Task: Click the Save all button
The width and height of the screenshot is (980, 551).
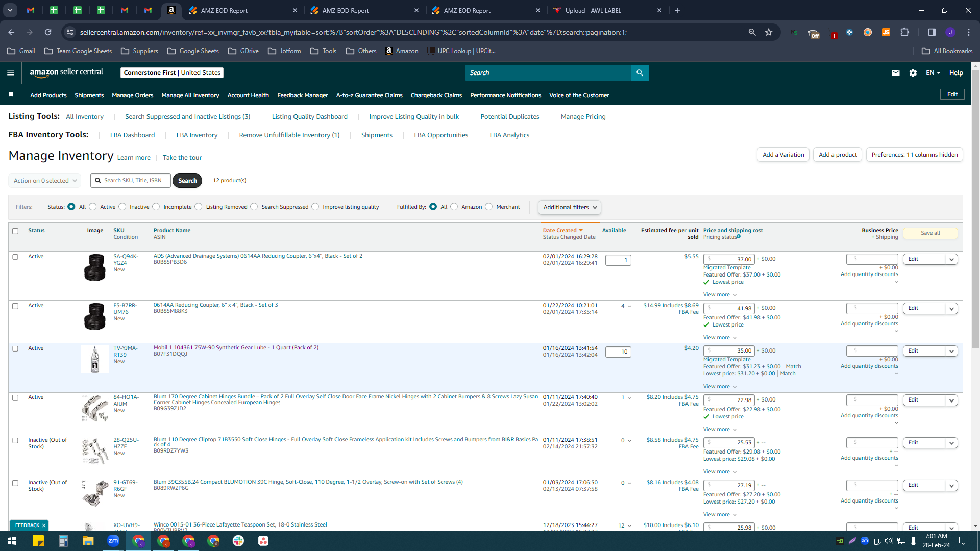Action: 930,233
